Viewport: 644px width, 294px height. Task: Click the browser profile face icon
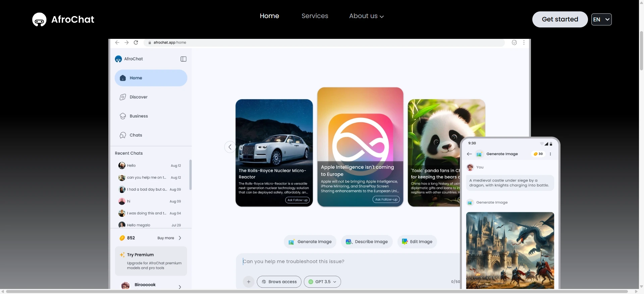[x=514, y=43]
